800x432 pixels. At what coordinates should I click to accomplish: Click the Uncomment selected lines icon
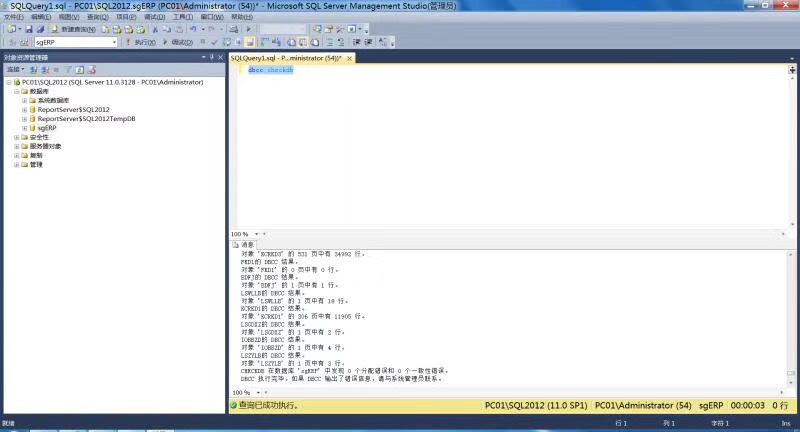(341, 42)
